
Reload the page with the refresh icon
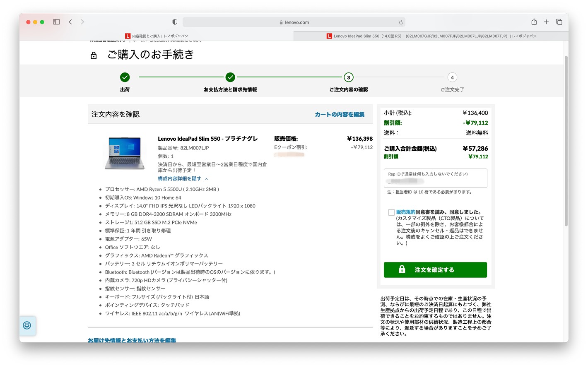401,22
